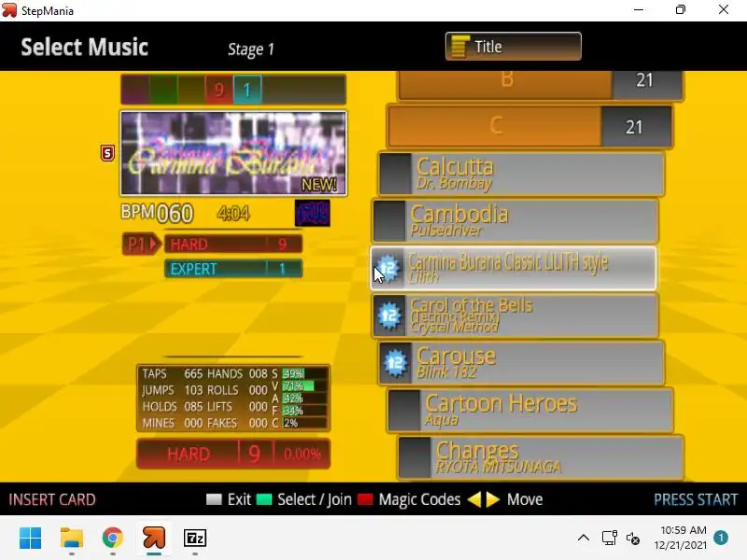Image resolution: width=747 pixels, height=560 pixels.
Task: Open the notification badge in tray
Action: 721,538
